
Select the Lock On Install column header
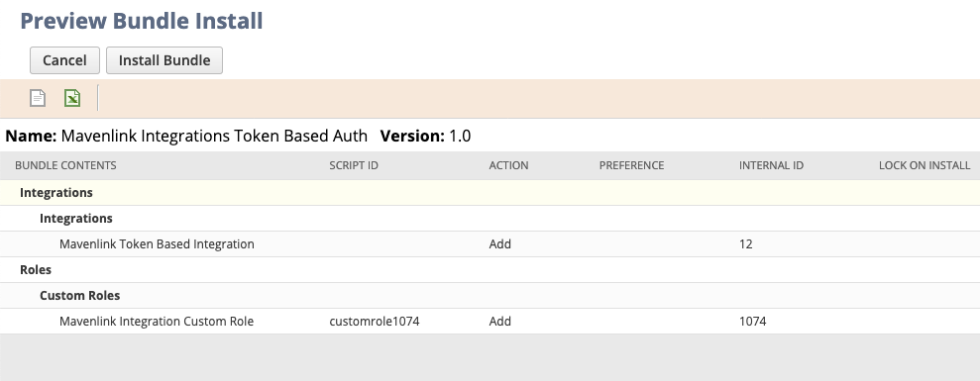pyautogui.click(x=925, y=165)
